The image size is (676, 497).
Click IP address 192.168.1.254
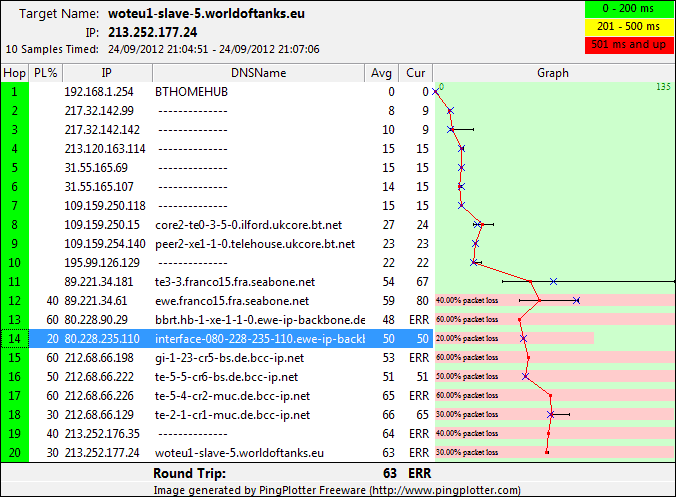99,92
